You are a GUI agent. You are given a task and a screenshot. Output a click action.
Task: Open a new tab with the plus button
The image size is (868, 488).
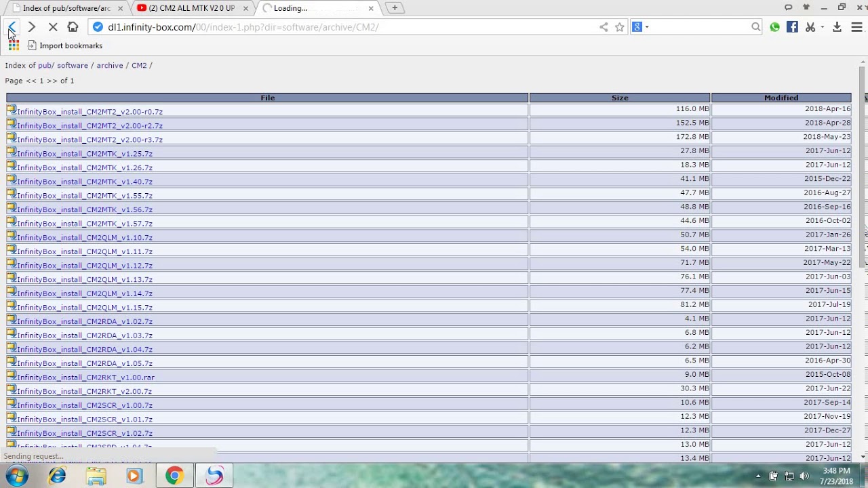pos(395,8)
